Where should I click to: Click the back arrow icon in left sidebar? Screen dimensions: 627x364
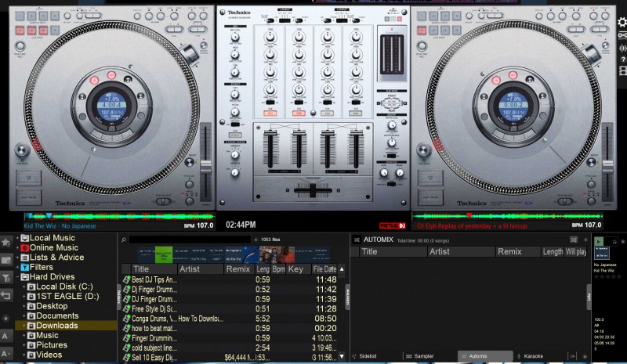coord(6,295)
